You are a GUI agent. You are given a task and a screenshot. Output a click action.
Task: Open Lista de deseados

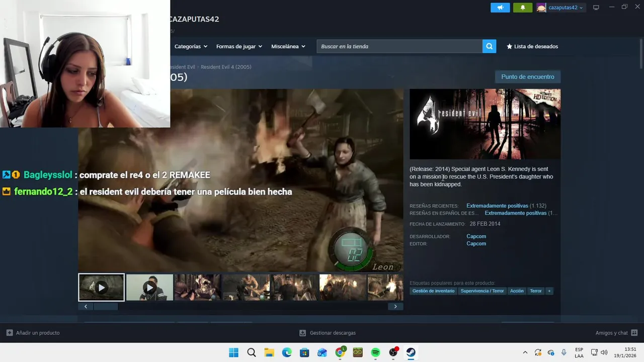tap(532, 46)
